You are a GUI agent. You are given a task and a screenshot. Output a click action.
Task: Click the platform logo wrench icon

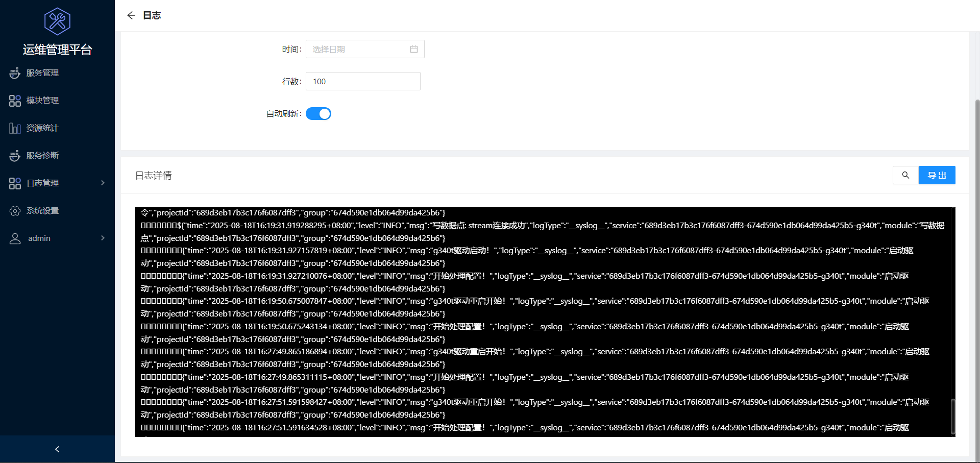click(x=57, y=21)
